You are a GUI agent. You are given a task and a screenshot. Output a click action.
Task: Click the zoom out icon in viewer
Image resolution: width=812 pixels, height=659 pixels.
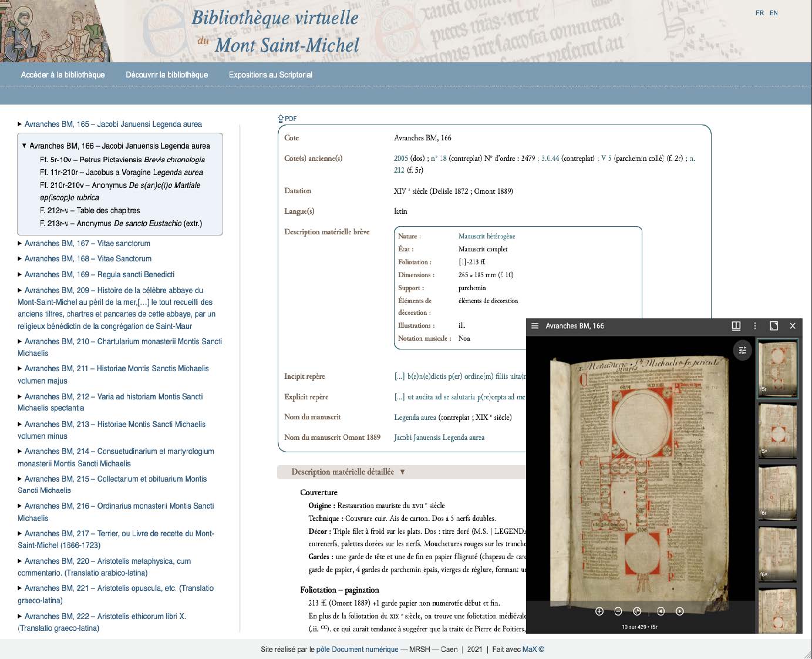pos(618,611)
